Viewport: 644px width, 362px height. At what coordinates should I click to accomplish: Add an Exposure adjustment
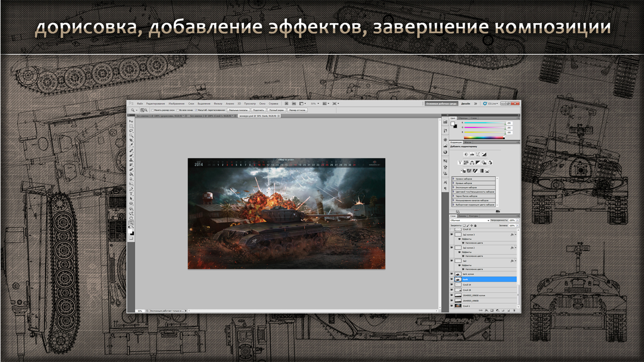point(484,154)
